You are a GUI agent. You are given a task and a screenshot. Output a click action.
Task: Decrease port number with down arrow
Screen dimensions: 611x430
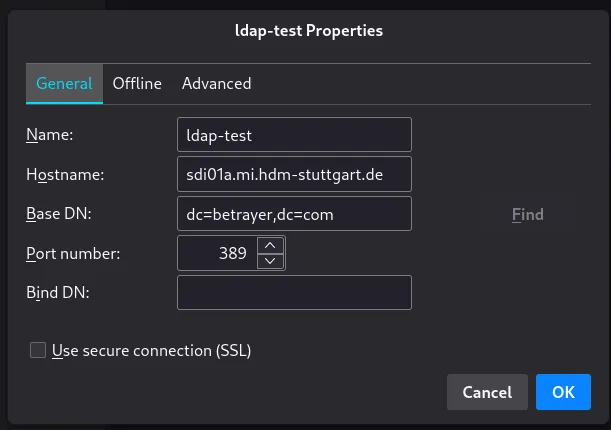271,261
